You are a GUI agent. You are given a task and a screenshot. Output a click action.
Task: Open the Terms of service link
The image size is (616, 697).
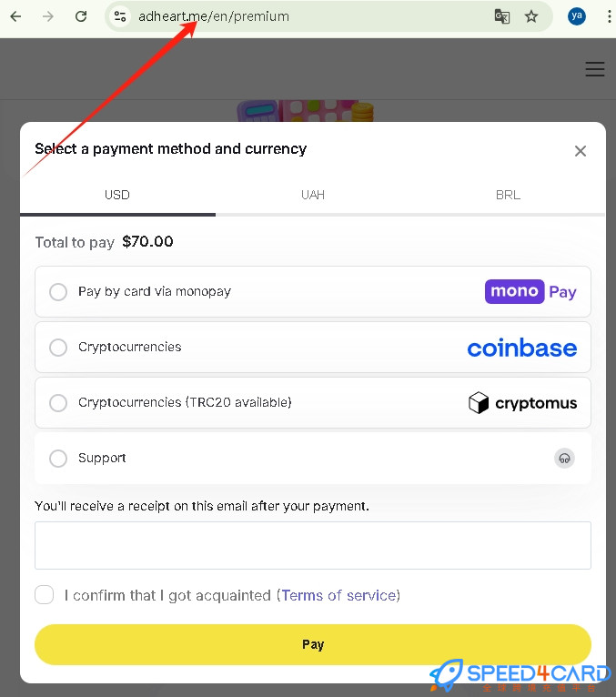click(338, 595)
